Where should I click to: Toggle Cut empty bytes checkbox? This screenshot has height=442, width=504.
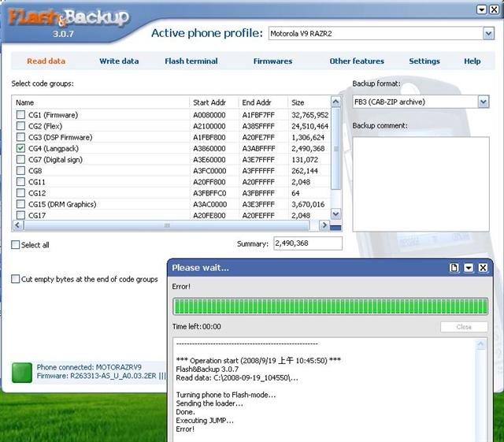point(16,279)
